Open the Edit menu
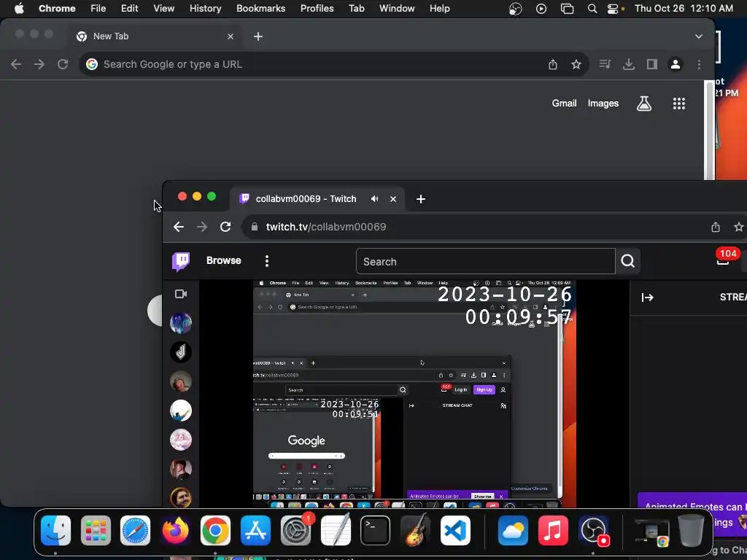The image size is (747, 560). [129, 9]
